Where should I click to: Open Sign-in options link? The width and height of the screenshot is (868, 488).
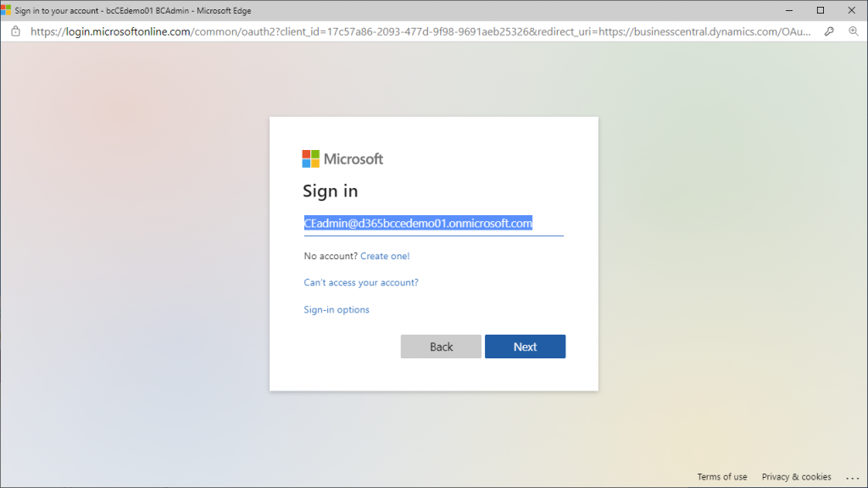[x=336, y=309]
